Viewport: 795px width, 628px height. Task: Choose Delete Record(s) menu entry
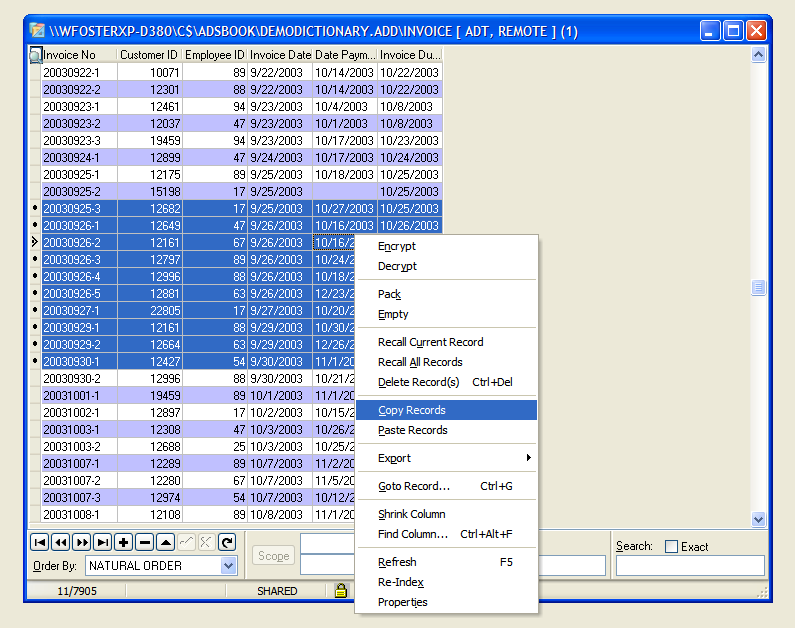coord(447,382)
